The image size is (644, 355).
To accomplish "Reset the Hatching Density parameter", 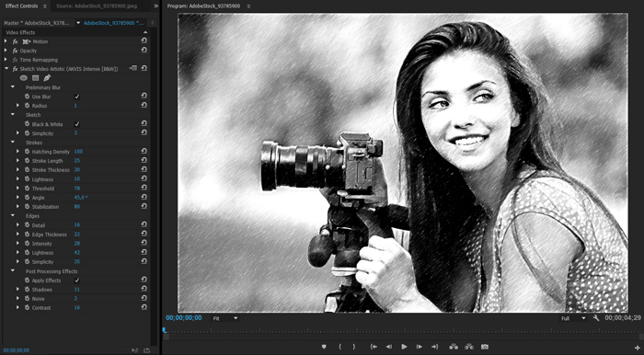I will [x=144, y=152].
